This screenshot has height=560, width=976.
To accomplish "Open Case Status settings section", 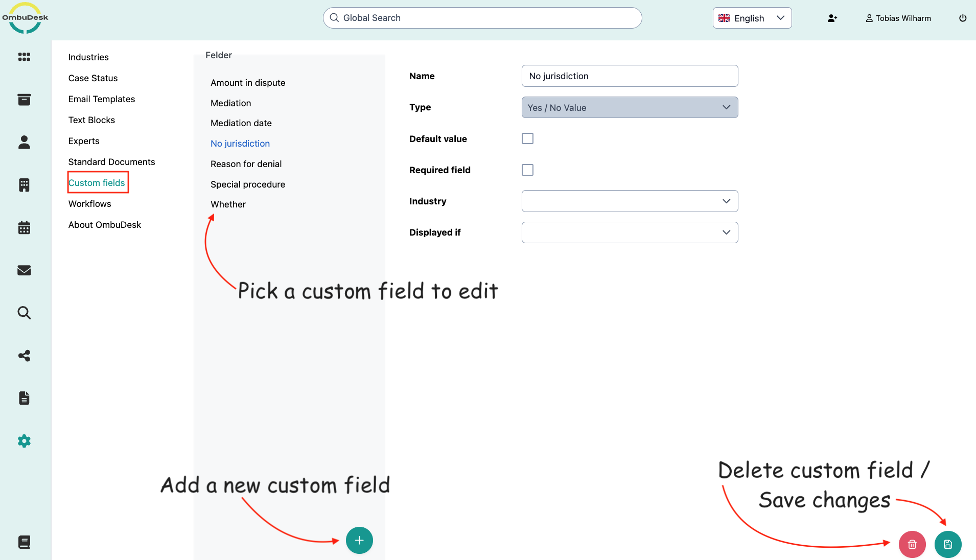I will (93, 78).
